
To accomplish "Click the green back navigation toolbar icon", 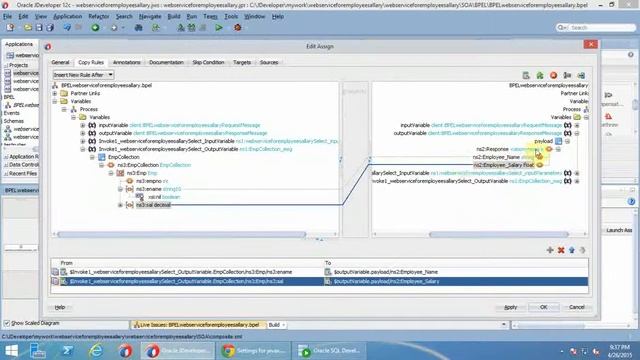I will 95,28.
